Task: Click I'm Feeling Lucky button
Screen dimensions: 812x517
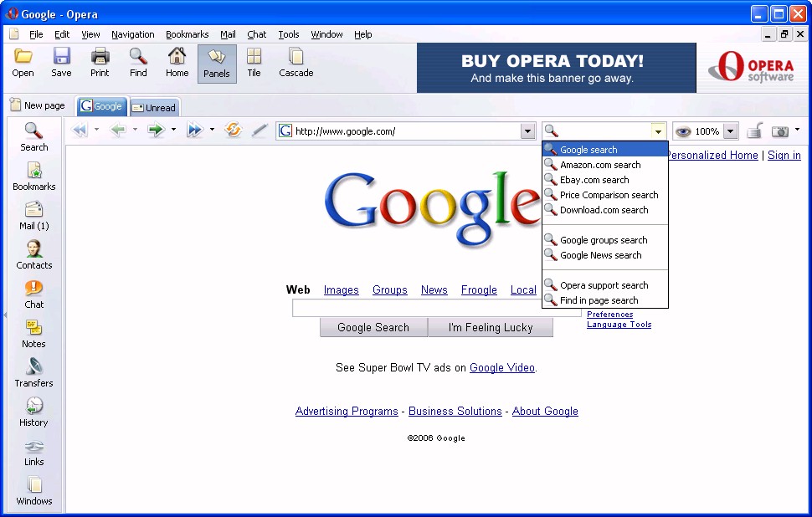Action: pos(491,327)
